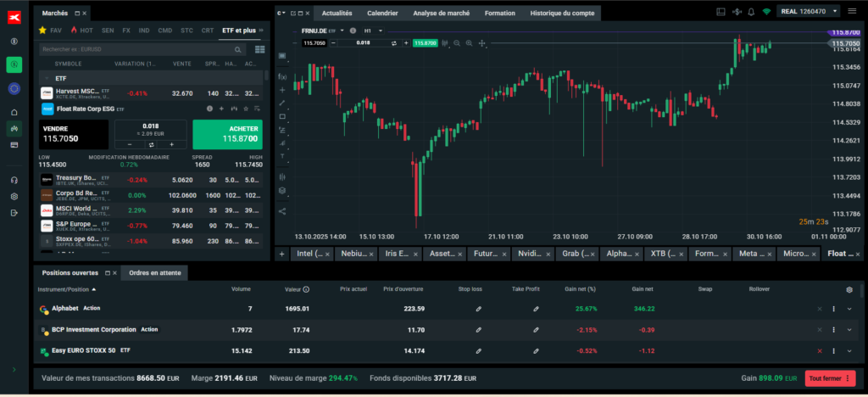The image size is (868, 397).
Task: Zoom in the chart with plus magnifier
Action: [469, 43]
